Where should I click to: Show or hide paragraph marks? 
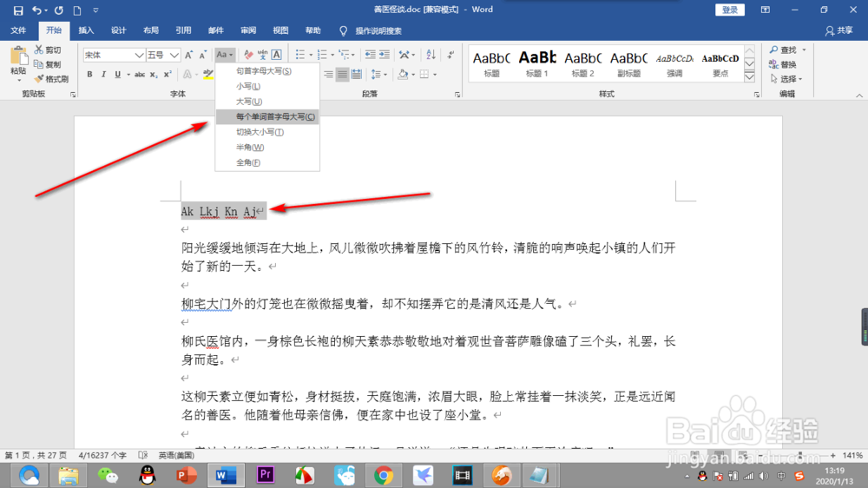[x=451, y=55]
